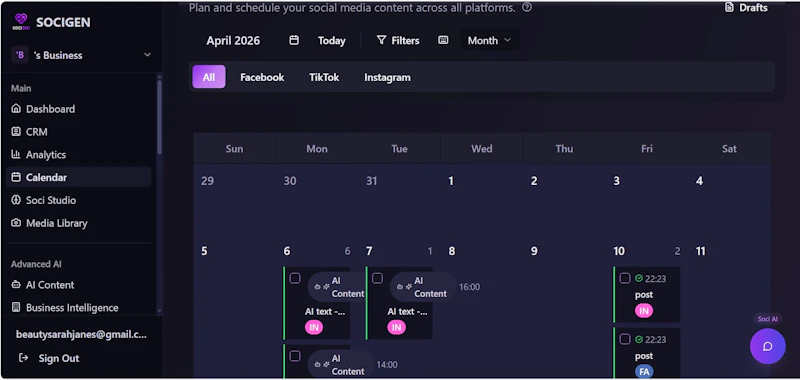This screenshot has height=380, width=800.
Task: Tick the checkbox on April 10 first post
Action: [625, 278]
